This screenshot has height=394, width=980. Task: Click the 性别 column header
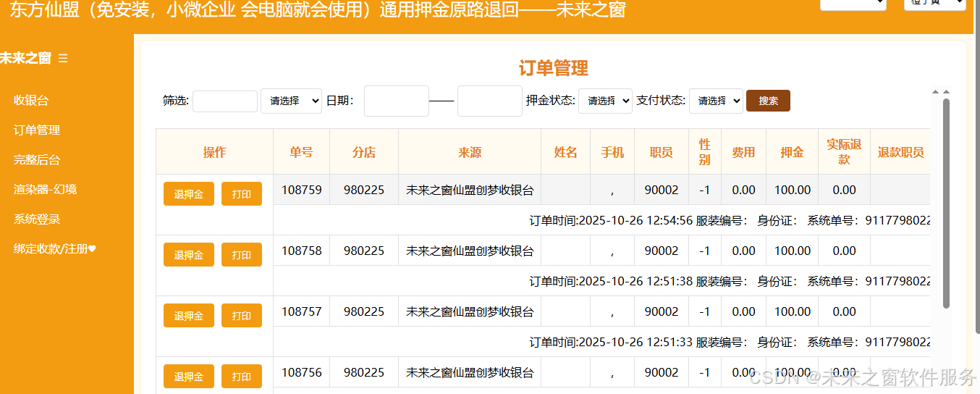[705, 152]
